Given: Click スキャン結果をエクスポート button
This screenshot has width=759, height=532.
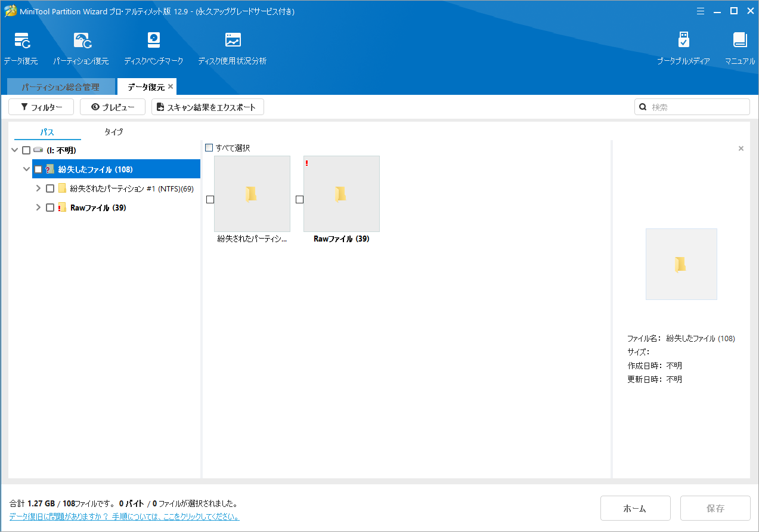Looking at the screenshot, I should (207, 107).
